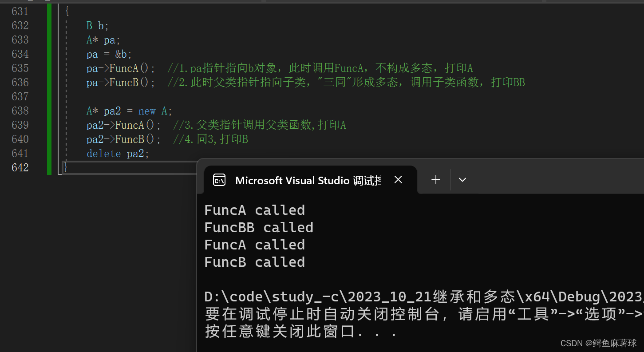Screen dimensions: 644x352
Task: Click the comment ending with 打印A on line 635
Action: pyautogui.click(x=320, y=68)
